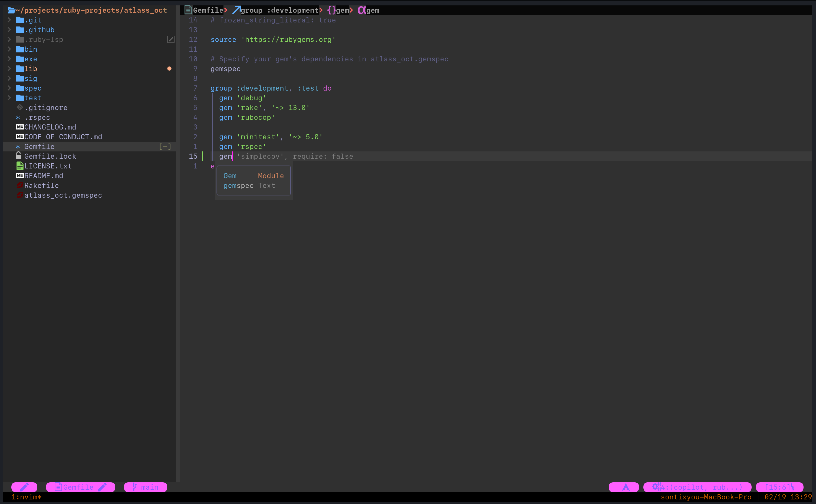Click the [+] modified flag beside Gemfile

[x=165, y=146]
